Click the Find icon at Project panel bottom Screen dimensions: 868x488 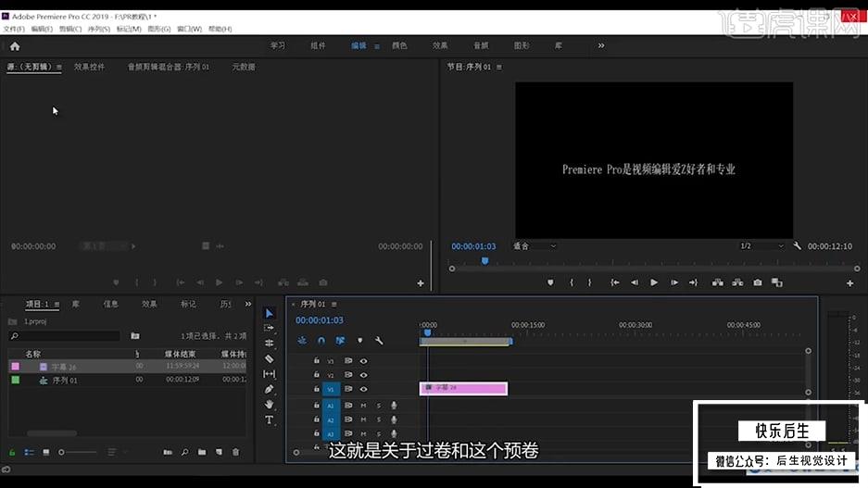tap(184, 452)
